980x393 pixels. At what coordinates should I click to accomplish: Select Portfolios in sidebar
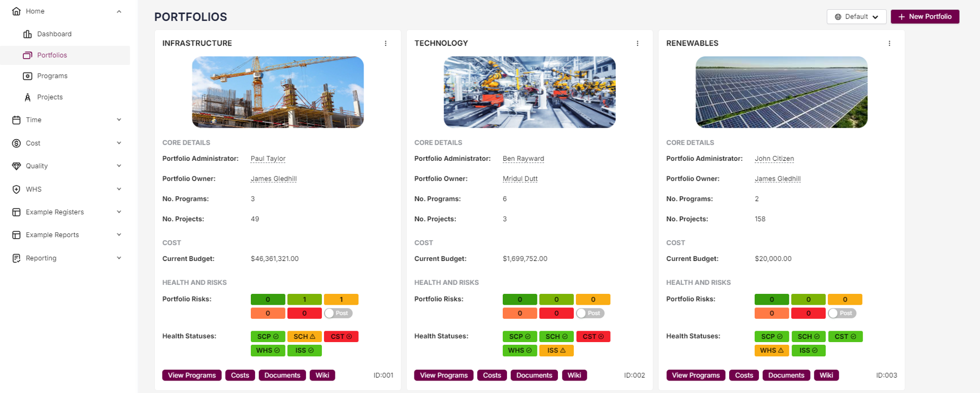click(52, 55)
